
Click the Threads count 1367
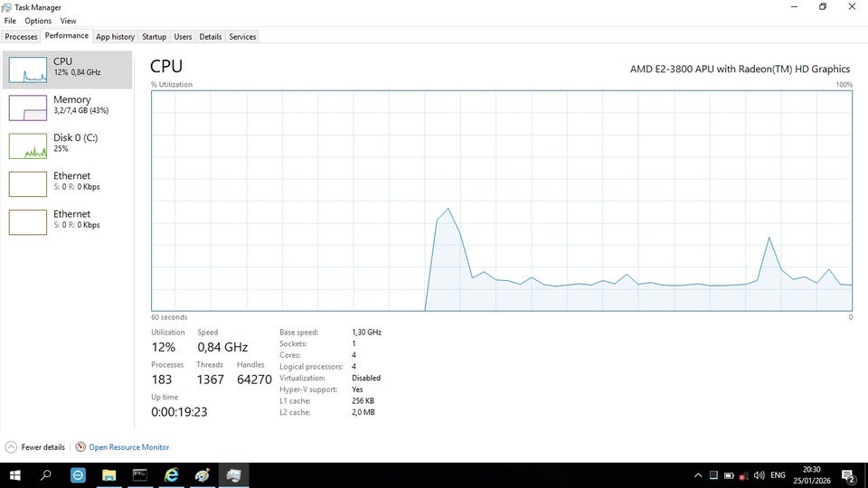pos(211,380)
